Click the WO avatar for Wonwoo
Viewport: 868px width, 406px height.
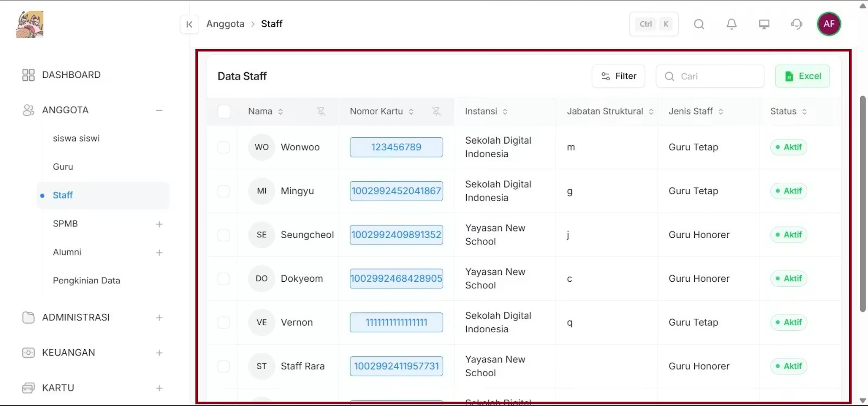point(262,147)
